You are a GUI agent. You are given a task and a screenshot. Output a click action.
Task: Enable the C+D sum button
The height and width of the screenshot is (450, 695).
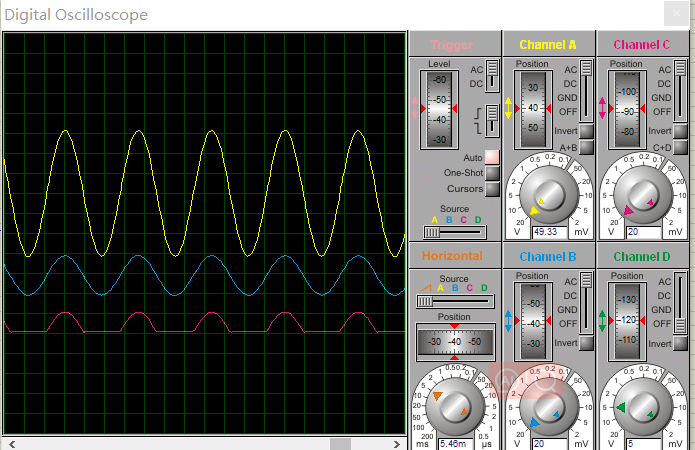680,147
